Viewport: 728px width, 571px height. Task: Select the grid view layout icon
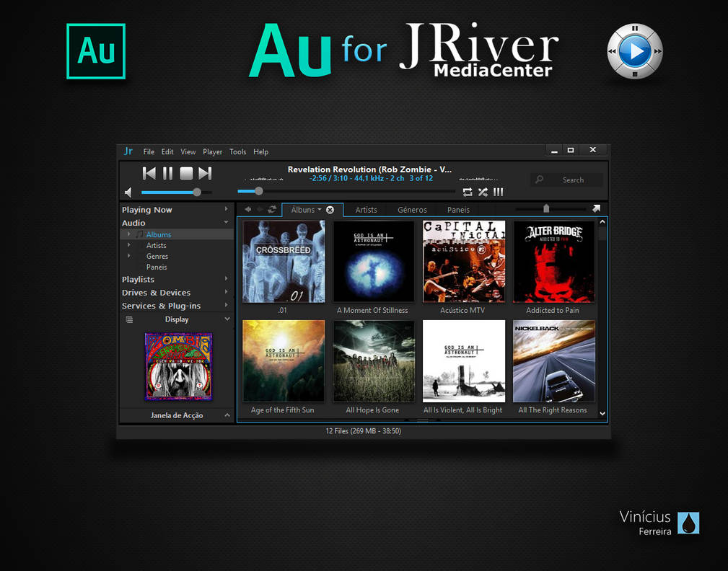pos(498,192)
